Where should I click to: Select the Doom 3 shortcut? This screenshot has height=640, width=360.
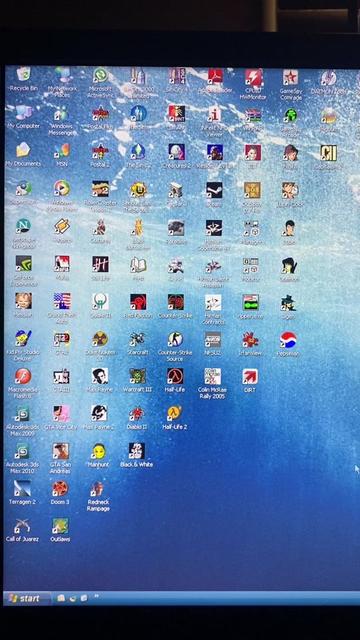(x=60, y=488)
